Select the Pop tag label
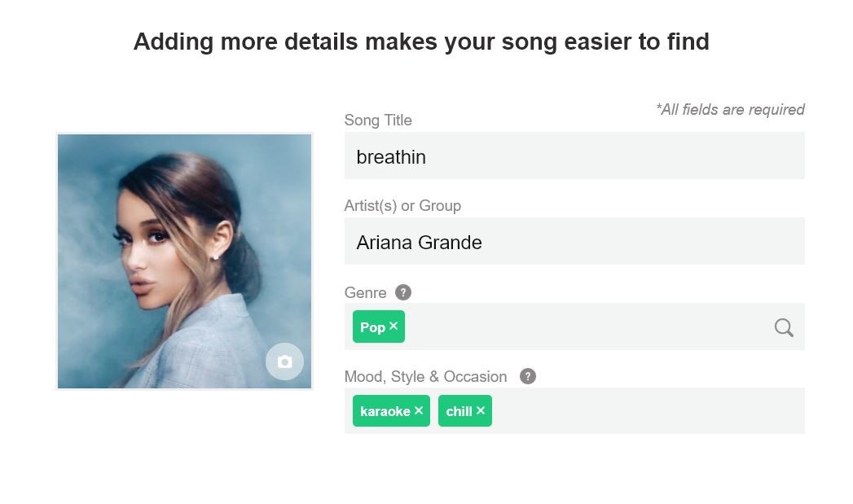Screen dimensions: 853x504 pos(372,327)
